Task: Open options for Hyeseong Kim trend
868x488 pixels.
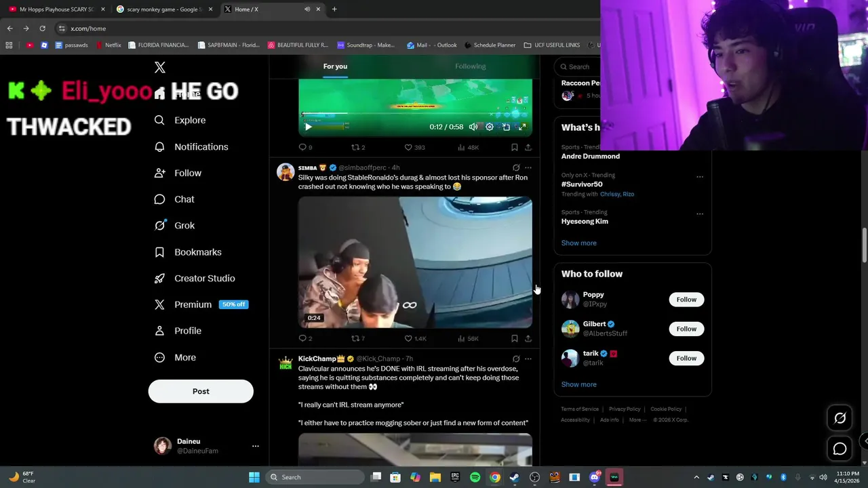Action: pos(700,213)
